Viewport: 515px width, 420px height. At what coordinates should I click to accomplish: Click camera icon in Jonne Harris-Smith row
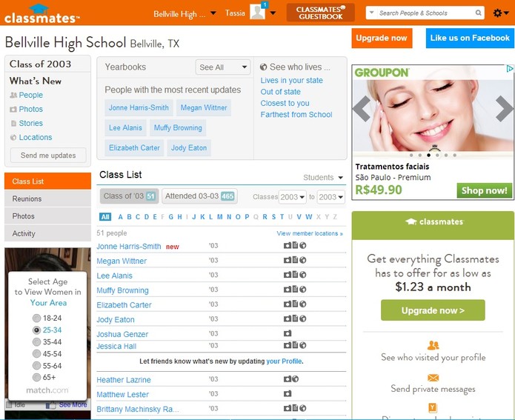click(x=288, y=245)
